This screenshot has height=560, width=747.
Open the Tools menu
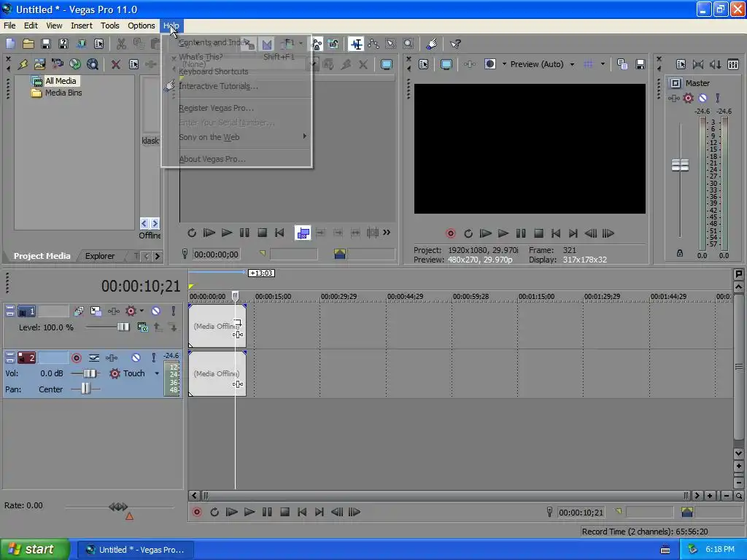[109, 26]
